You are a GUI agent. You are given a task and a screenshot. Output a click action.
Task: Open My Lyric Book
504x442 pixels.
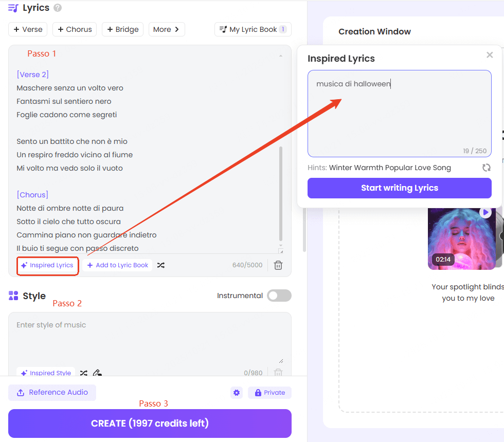click(x=253, y=29)
